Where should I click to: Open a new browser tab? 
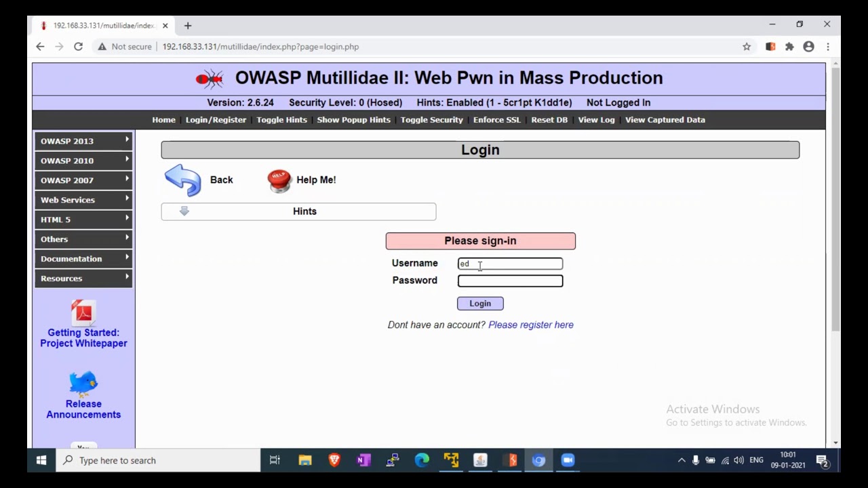(x=188, y=26)
